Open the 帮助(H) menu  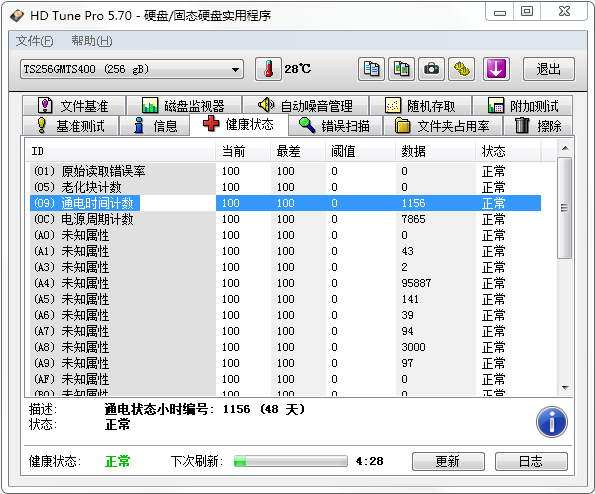[92, 41]
